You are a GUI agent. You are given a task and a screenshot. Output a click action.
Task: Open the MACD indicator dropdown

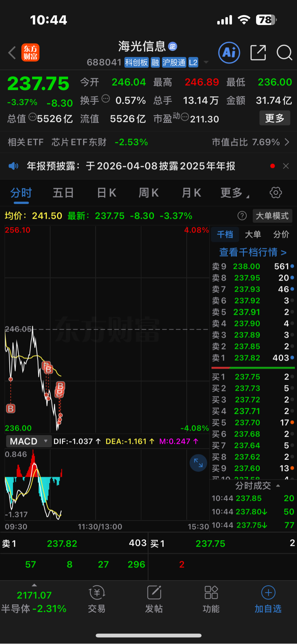29,441
